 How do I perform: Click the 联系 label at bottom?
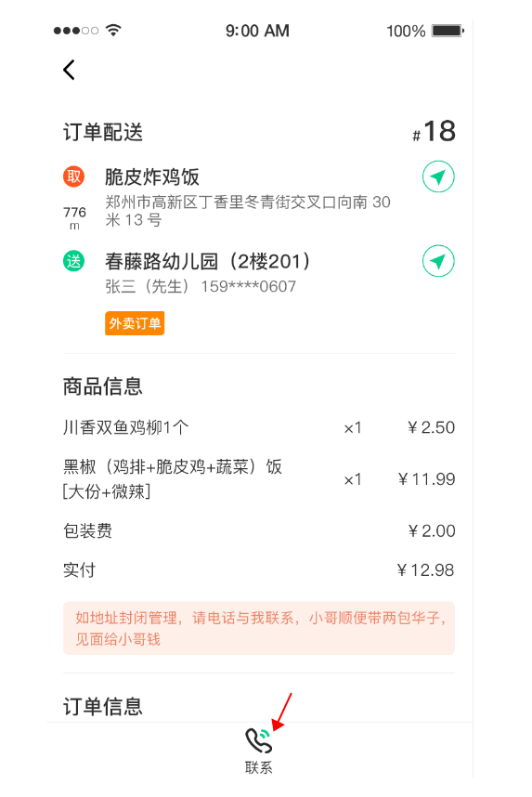pyautogui.click(x=259, y=767)
